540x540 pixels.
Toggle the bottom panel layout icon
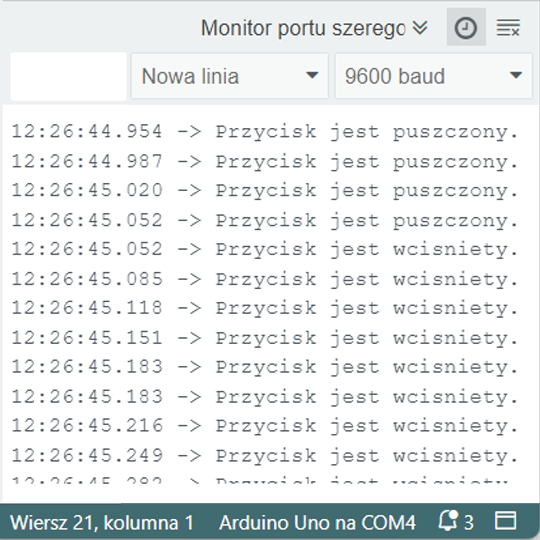pos(505,520)
